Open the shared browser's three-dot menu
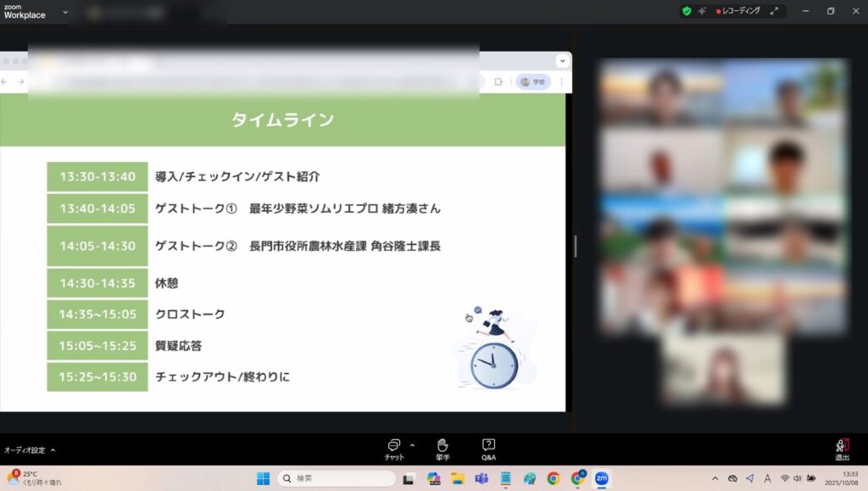 (561, 81)
